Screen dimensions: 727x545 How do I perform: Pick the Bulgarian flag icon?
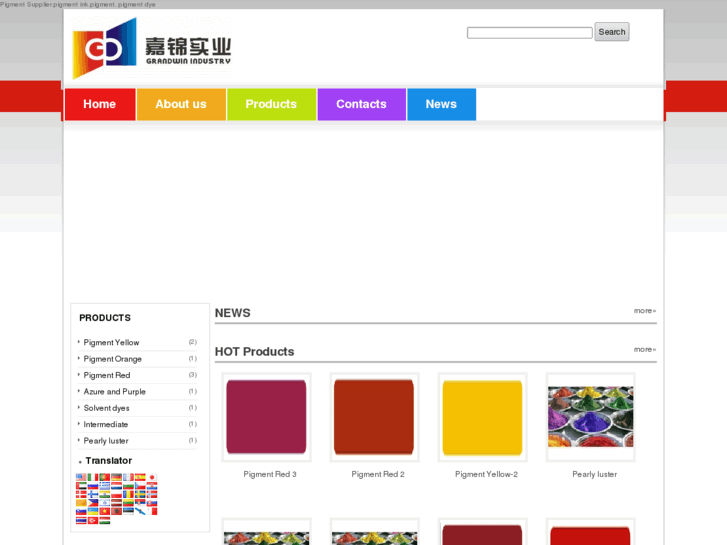pos(128,486)
